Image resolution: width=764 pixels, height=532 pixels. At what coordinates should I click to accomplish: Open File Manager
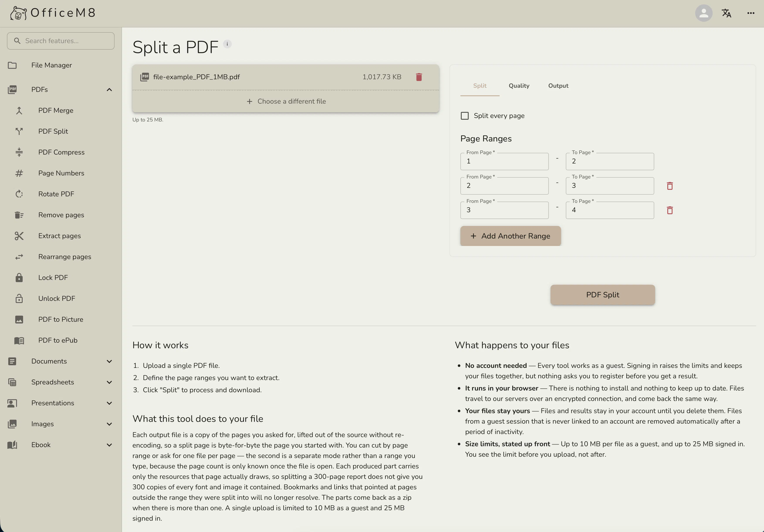(61, 65)
